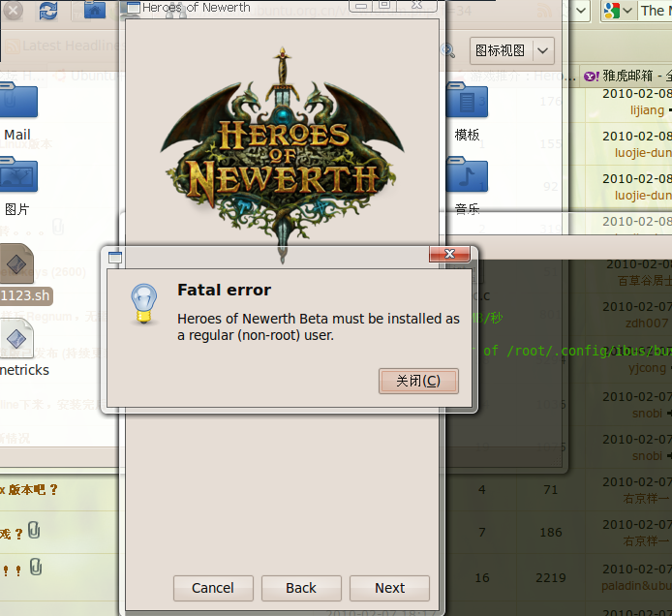Click the home folder icon in toolbar
The height and width of the screenshot is (616, 672).
click(x=95, y=10)
